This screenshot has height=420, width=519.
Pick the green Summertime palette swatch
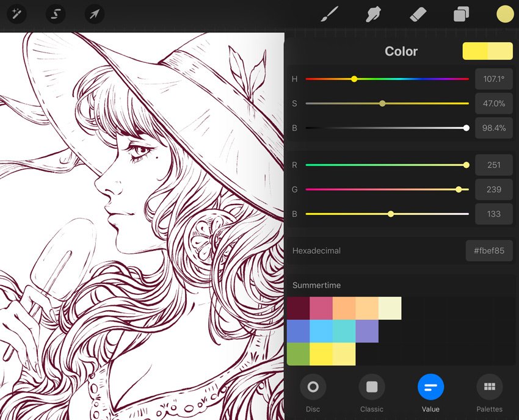click(x=298, y=354)
